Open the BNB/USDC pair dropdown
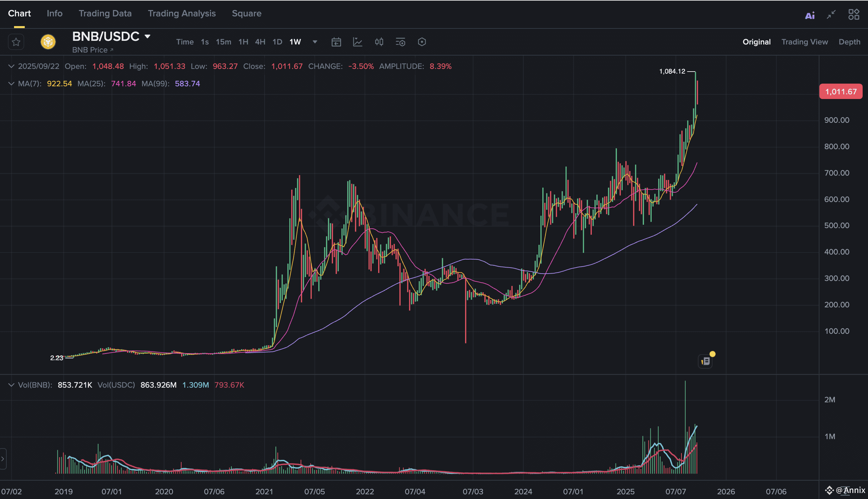The image size is (868, 499). coord(147,36)
